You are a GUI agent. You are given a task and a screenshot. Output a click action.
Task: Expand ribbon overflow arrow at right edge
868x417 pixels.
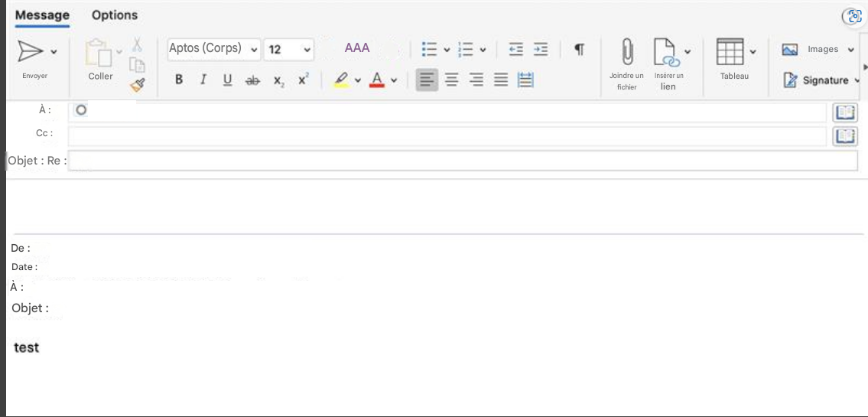pos(865,67)
